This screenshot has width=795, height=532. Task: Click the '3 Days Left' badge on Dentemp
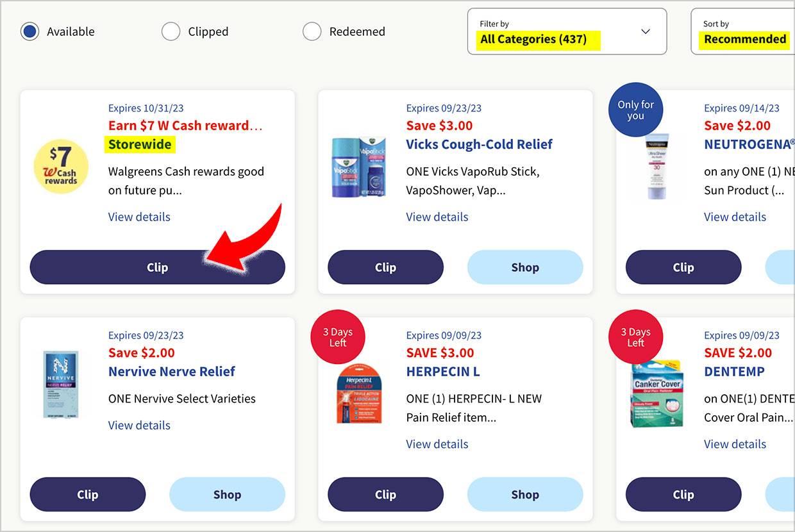(x=635, y=337)
